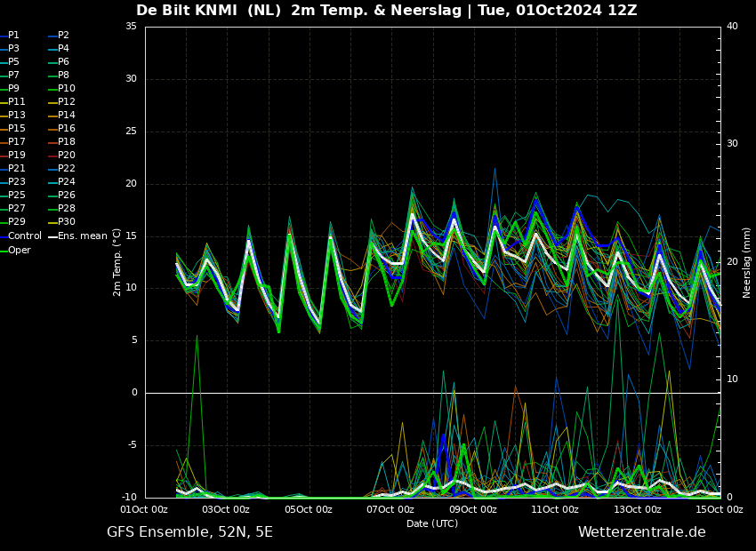Click the Wetterzentrale.de text

click(641, 532)
